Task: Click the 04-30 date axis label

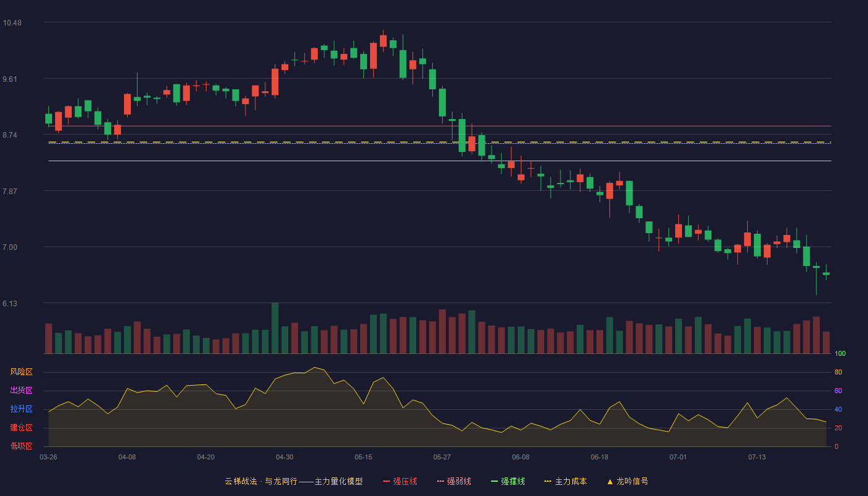Action: 285,457
